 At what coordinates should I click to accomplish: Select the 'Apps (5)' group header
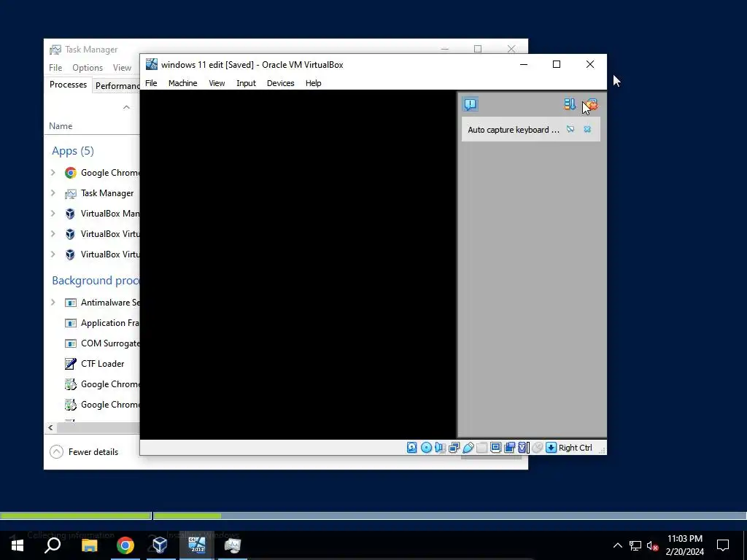click(x=73, y=151)
